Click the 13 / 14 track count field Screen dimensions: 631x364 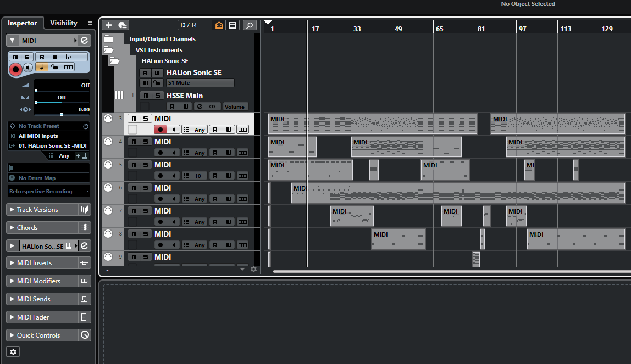point(195,25)
